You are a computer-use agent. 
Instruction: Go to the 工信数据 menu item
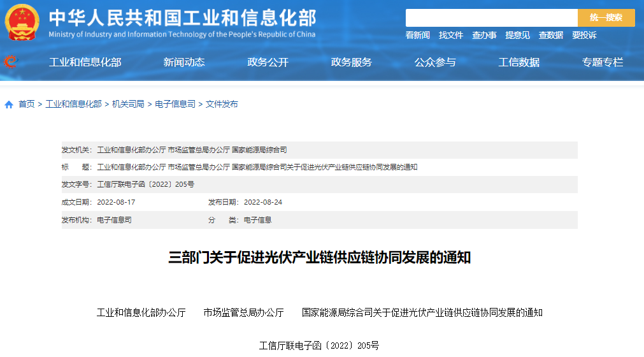pyautogui.click(x=519, y=62)
